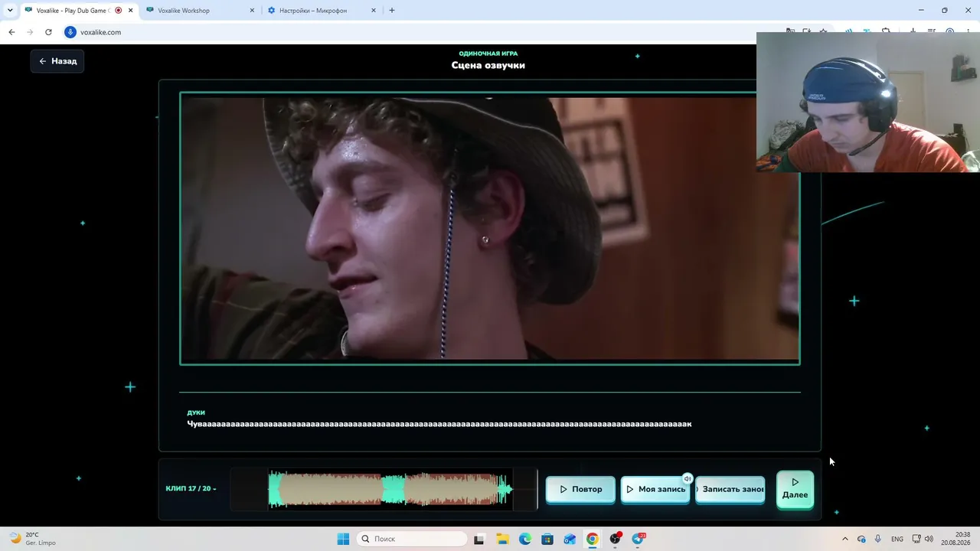This screenshot has width=980, height=551.
Task: Close the Voxalike Play Dub Game tab
Action: click(130, 11)
